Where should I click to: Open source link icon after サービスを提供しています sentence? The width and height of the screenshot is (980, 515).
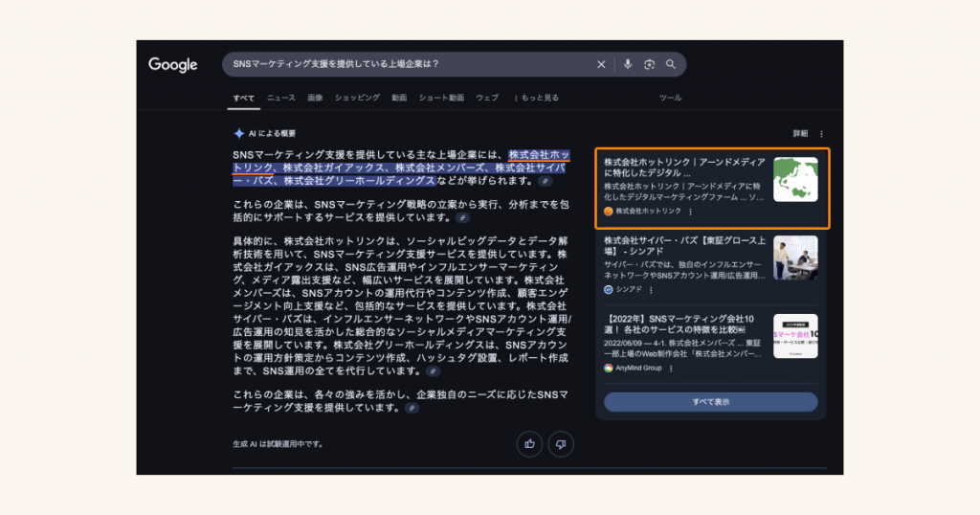(462, 218)
